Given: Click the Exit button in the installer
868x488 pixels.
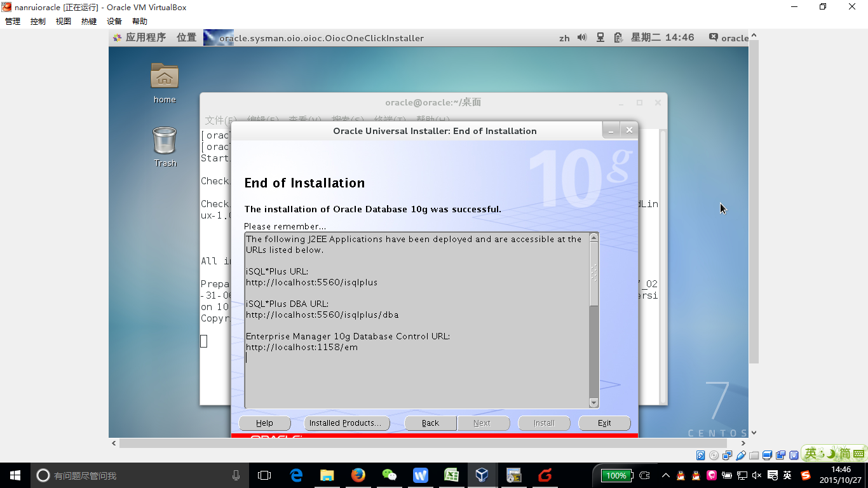Looking at the screenshot, I should click(x=604, y=423).
